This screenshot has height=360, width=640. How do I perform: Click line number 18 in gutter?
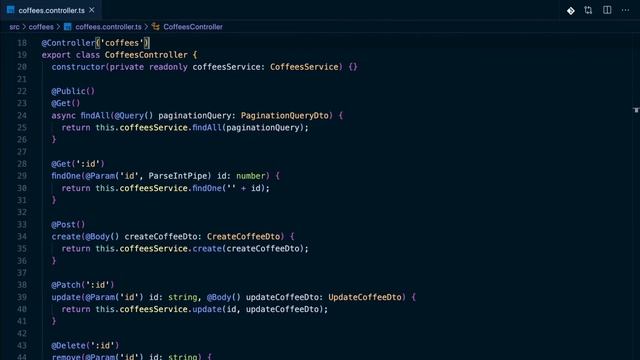(x=22, y=43)
